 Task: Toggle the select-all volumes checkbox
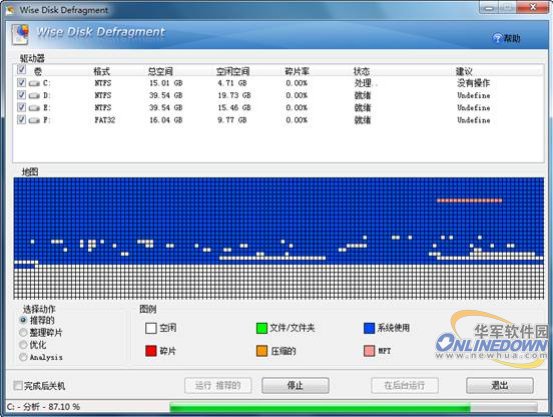click(21, 70)
